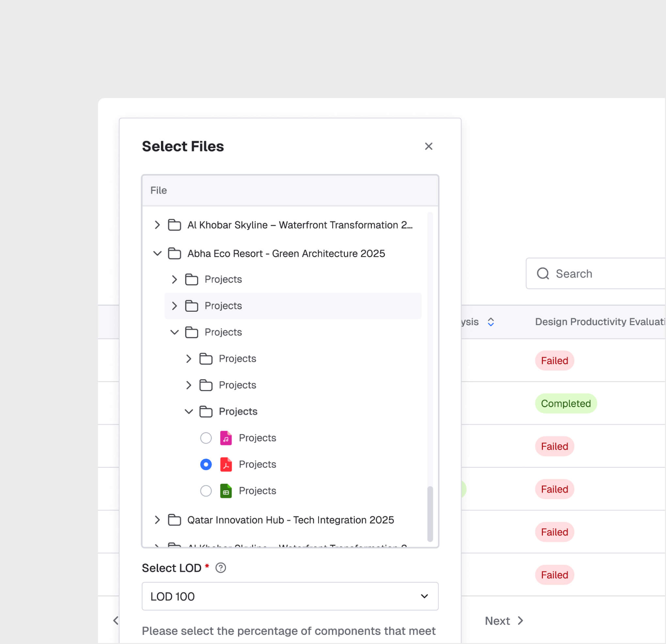The height and width of the screenshot is (644, 666).
Task: Click the Select LOD help question icon
Action: pyautogui.click(x=220, y=568)
